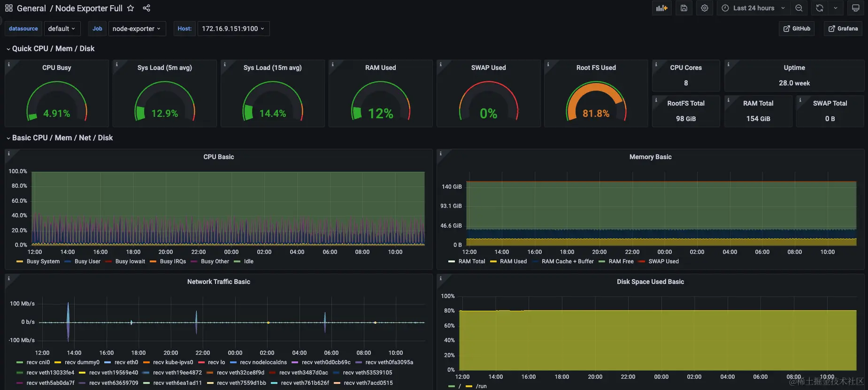
Task: Go to the General folder breadcrumb
Action: 31,8
